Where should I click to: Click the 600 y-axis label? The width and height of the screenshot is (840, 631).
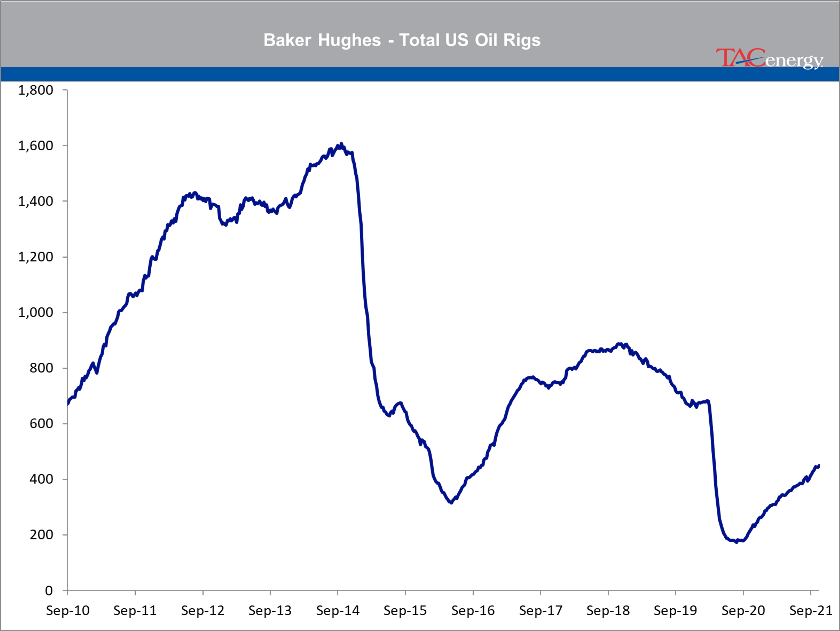41,423
